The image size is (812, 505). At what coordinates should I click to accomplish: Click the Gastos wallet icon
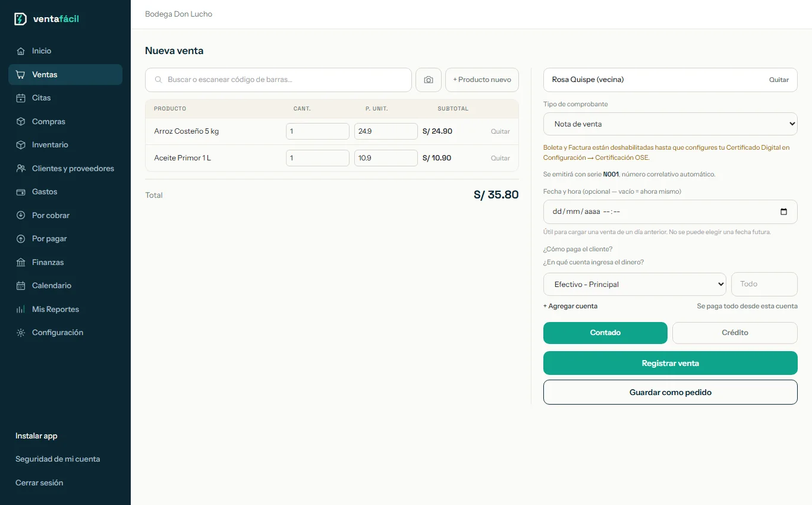click(21, 192)
